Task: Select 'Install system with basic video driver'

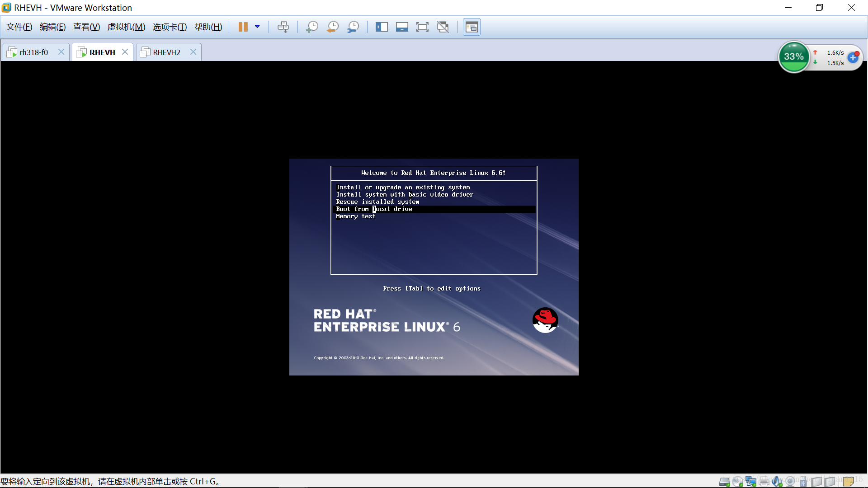Action: [405, 194]
